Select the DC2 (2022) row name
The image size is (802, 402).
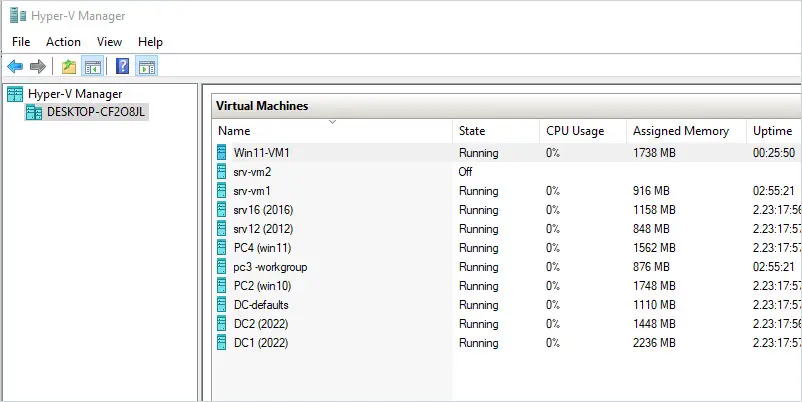(261, 324)
